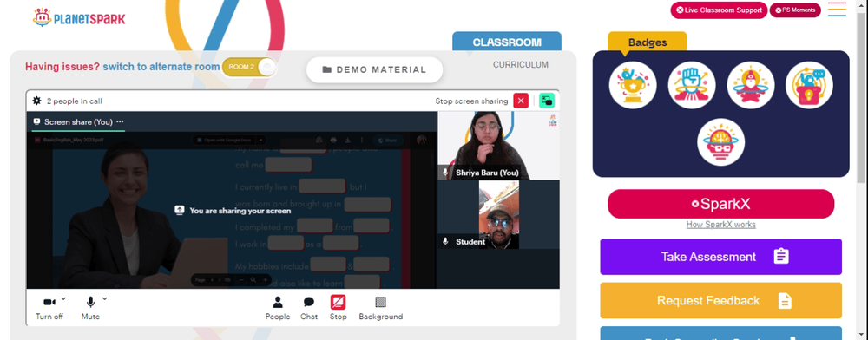Open Screen share options ellipsis menu
The width and height of the screenshot is (868, 340).
click(x=120, y=121)
